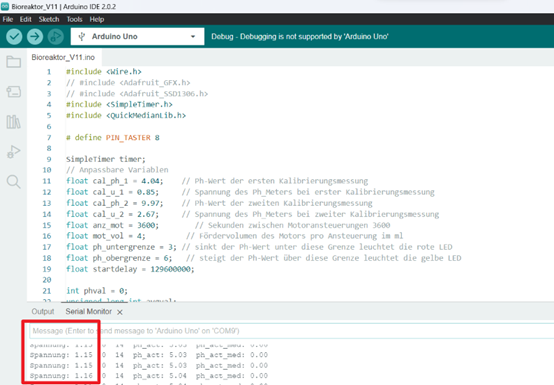The width and height of the screenshot is (554, 385).
Task: Click the '#include <Wire.h>' line
Action: [104, 71]
